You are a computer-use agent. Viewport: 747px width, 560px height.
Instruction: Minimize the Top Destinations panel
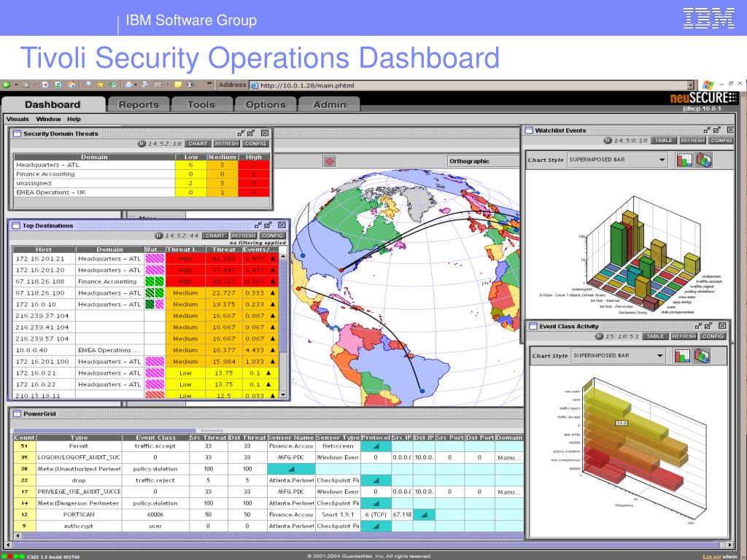258,225
